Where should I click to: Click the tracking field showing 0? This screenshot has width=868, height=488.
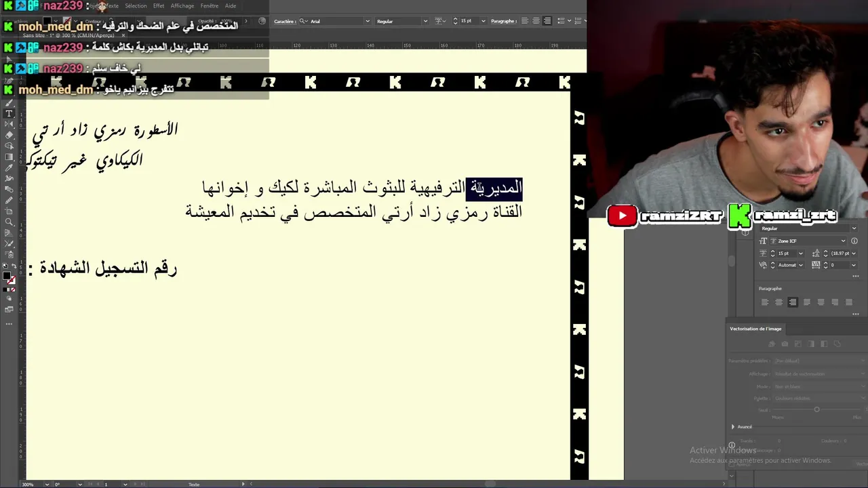tap(840, 265)
